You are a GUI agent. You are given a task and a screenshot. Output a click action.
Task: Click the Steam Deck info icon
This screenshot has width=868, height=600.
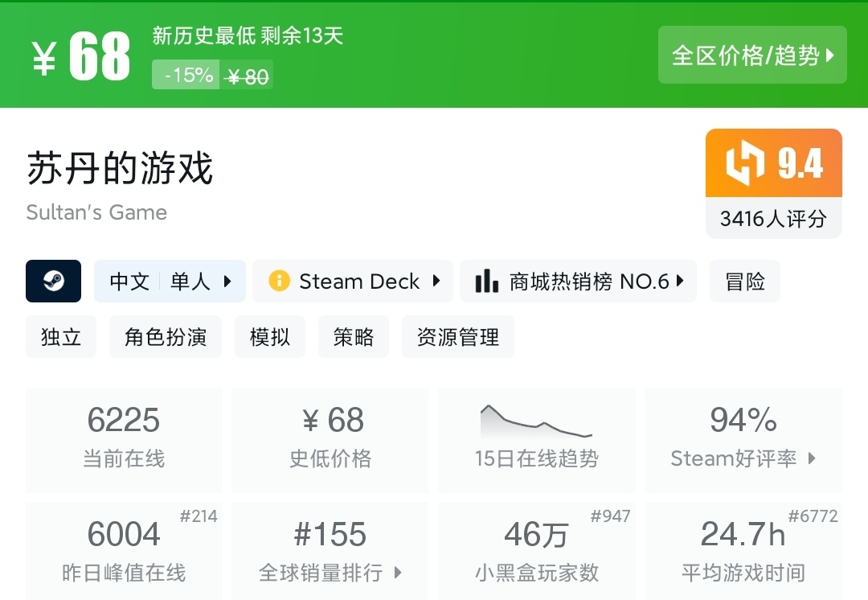tap(279, 282)
